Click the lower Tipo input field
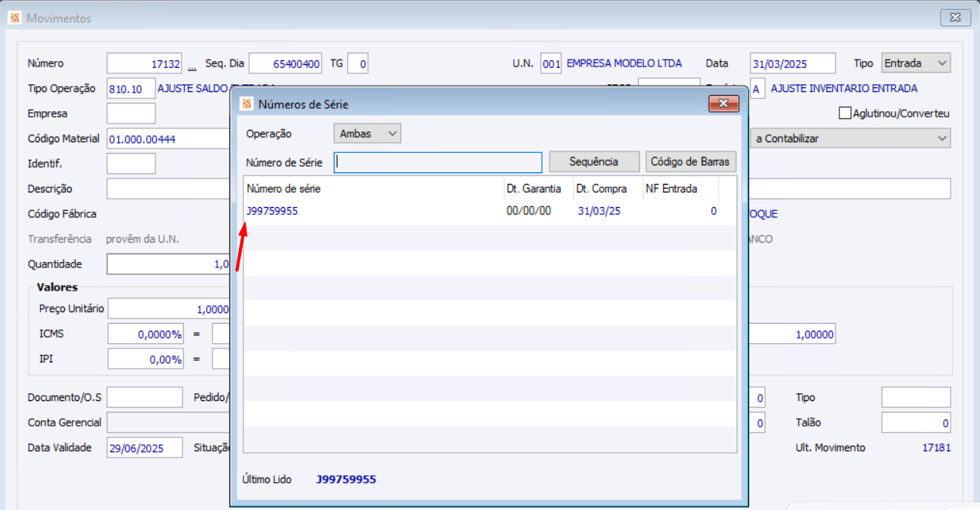The width and height of the screenshot is (980, 510). pos(916,397)
